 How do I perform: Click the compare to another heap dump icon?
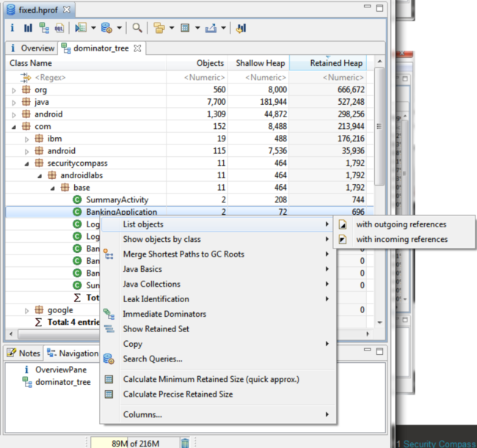[241, 28]
